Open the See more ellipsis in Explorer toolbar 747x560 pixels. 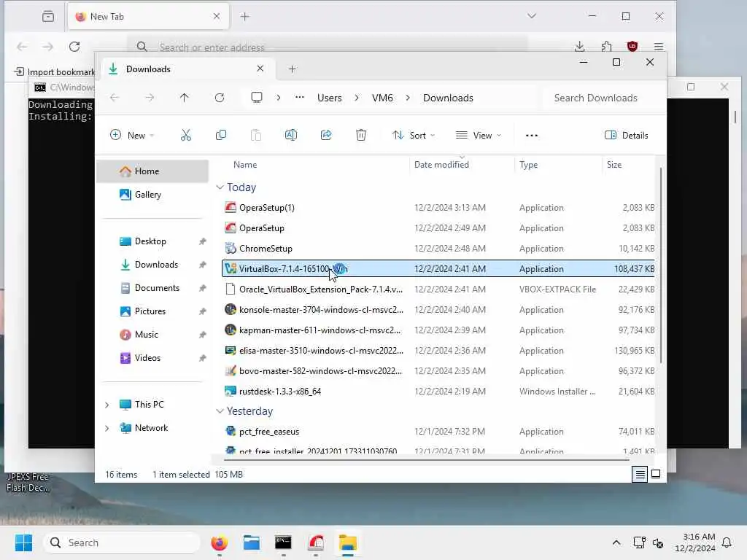point(532,135)
